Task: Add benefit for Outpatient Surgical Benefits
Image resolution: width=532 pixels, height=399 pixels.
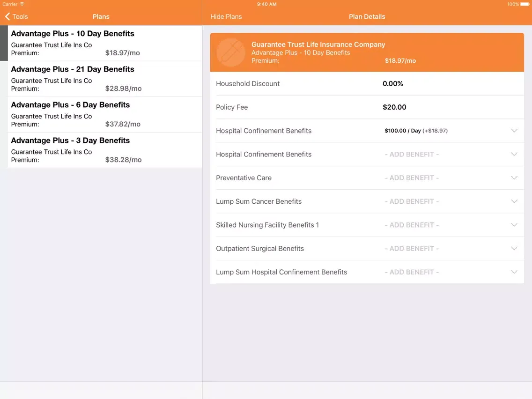Action: point(412,248)
